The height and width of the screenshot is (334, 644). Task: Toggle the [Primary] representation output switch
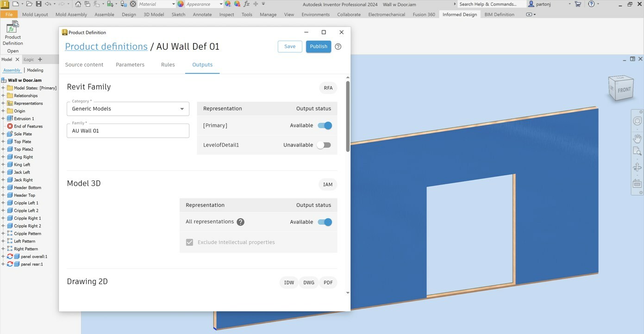325,125
